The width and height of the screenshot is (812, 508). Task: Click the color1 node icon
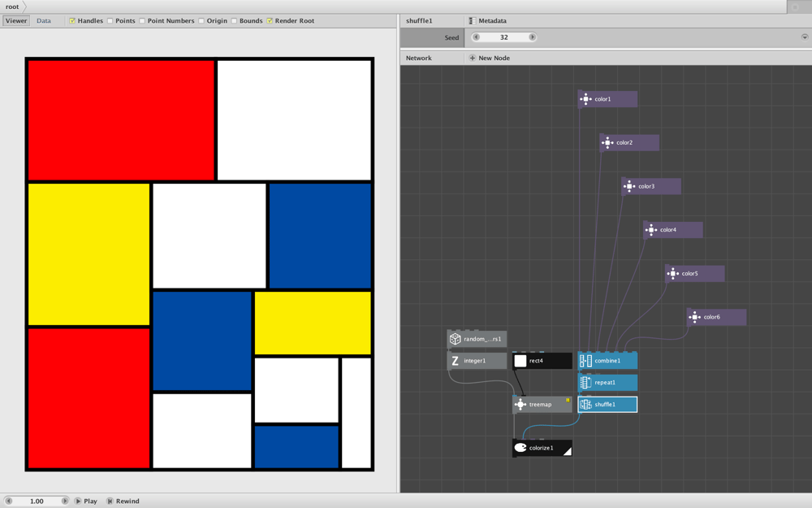(585, 99)
